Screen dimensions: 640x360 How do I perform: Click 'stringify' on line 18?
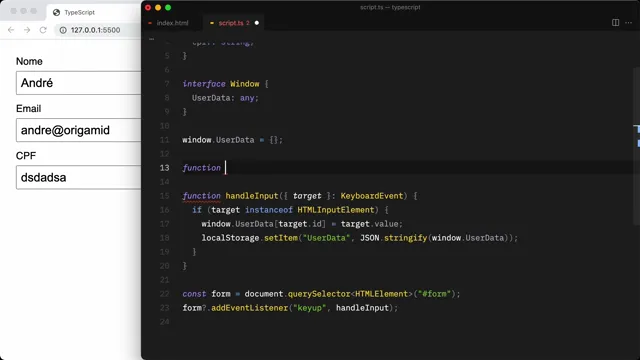[x=405, y=238]
